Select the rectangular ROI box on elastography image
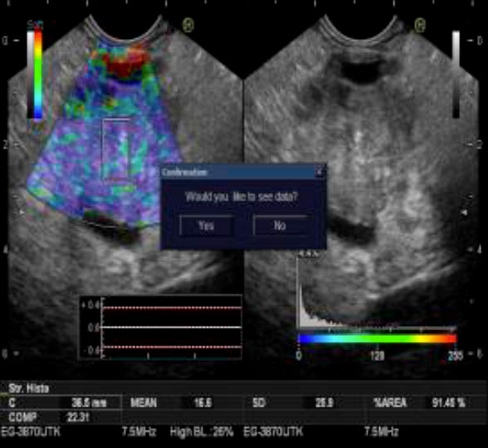The image size is (488, 448). click(x=116, y=149)
